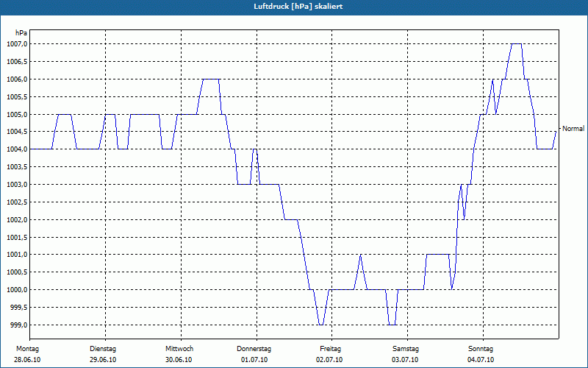Click the 1006 hPa plateau on Mittwoch

(x=210, y=79)
